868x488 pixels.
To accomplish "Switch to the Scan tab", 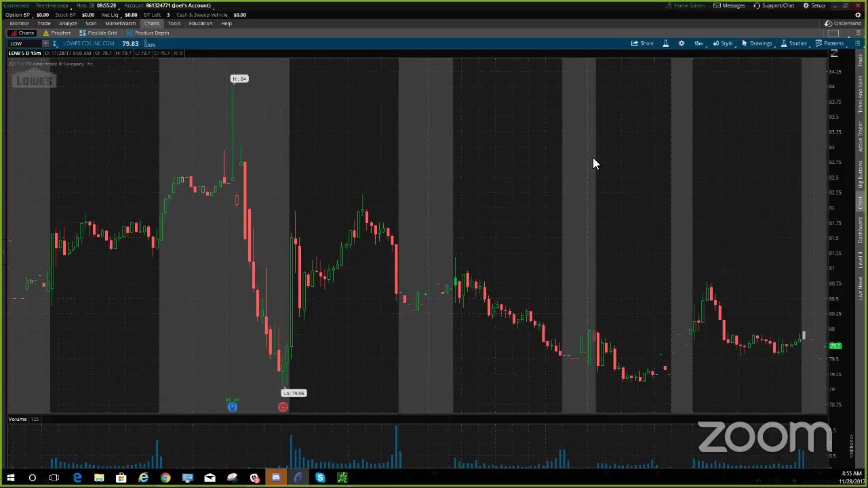I will tap(91, 23).
